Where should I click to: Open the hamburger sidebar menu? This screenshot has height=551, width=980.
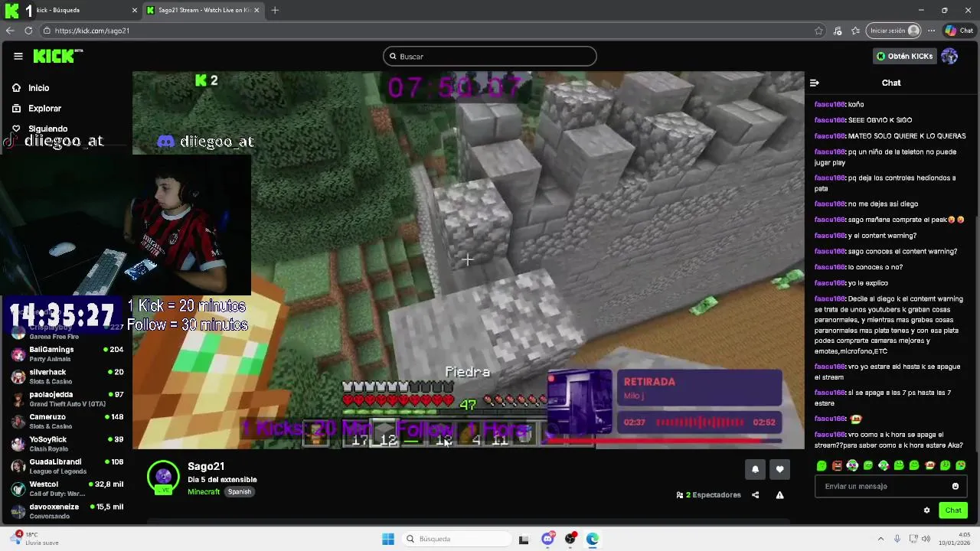tap(18, 56)
